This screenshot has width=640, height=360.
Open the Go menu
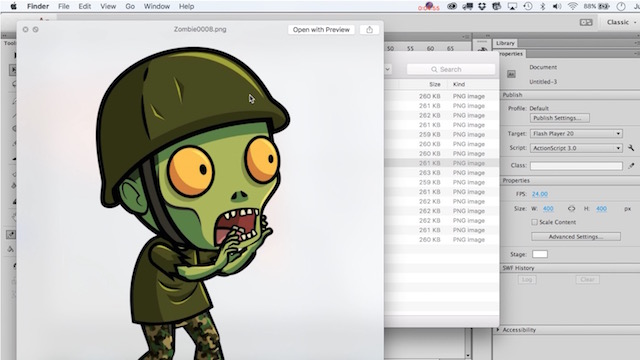coord(130,6)
